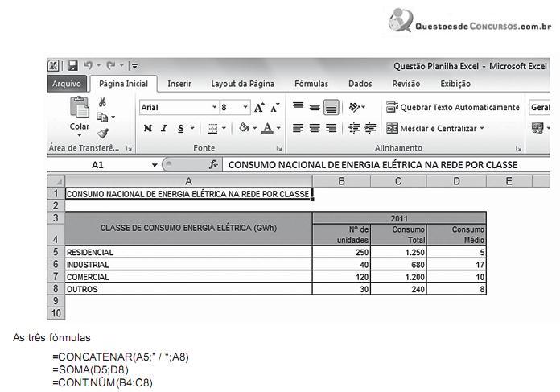This screenshot has width=560, height=392.
Task: Open the underline style dropdown arrow
Action: pyautogui.click(x=192, y=128)
